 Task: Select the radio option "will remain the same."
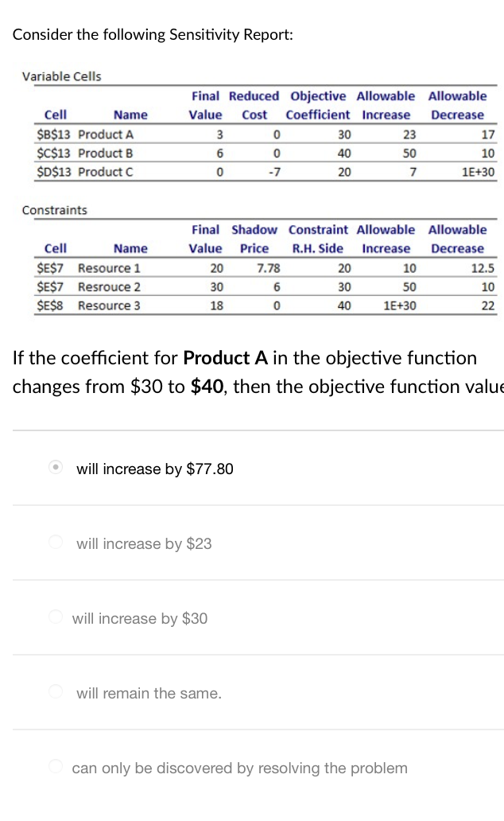[55, 693]
